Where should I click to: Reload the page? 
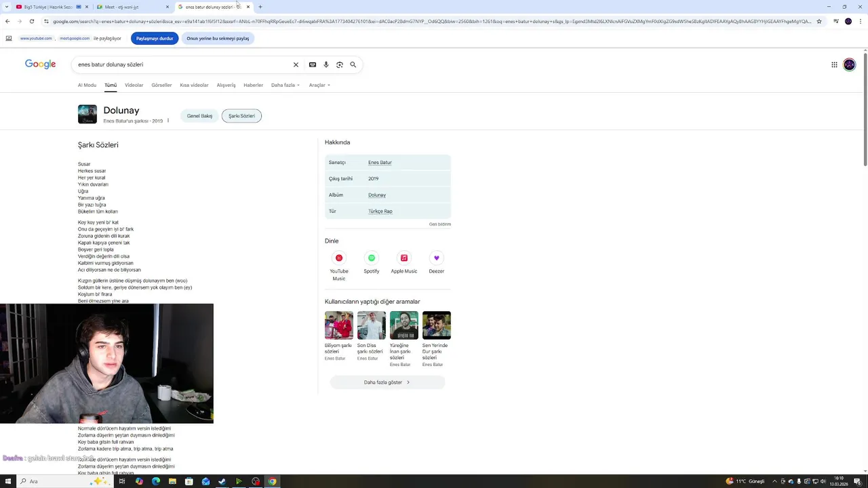(x=31, y=21)
